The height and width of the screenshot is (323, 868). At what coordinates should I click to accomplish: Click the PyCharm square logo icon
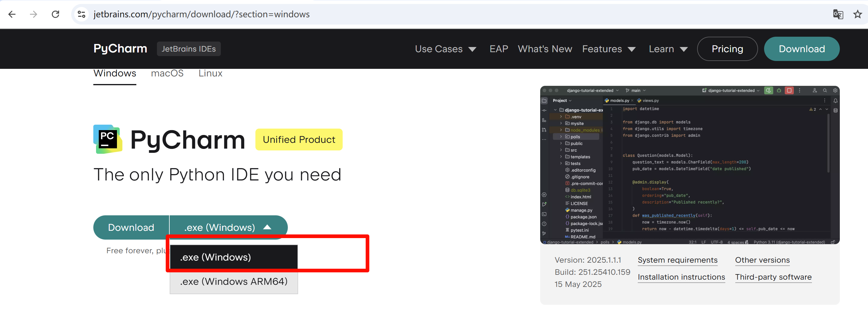[x=108, y=139]
